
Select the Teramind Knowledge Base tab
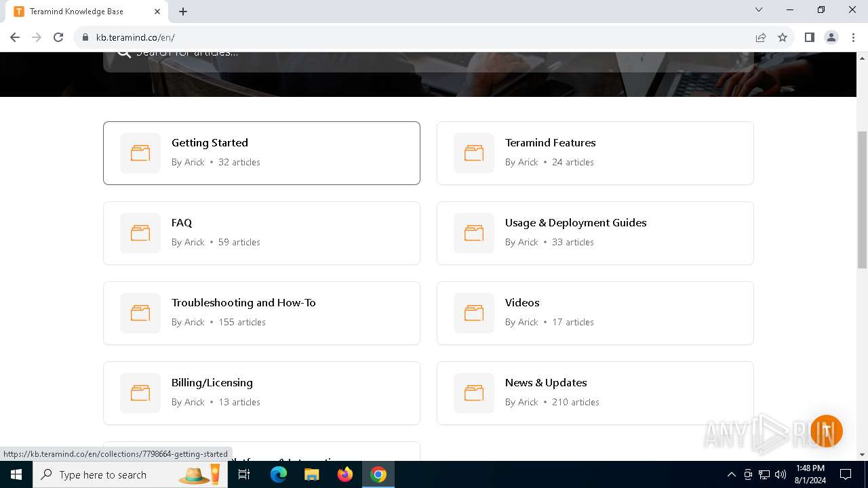[88, 12]
